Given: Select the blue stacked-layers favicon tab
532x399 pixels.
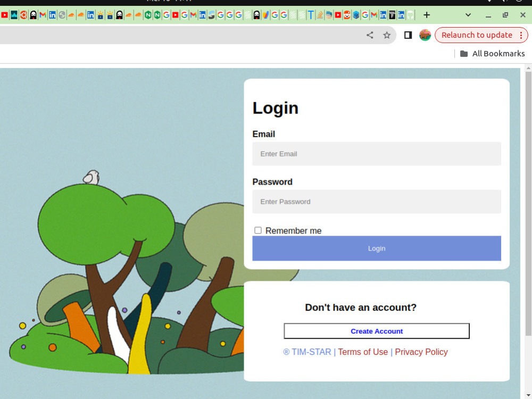Looking at the screenshot, I should [356, 15].
